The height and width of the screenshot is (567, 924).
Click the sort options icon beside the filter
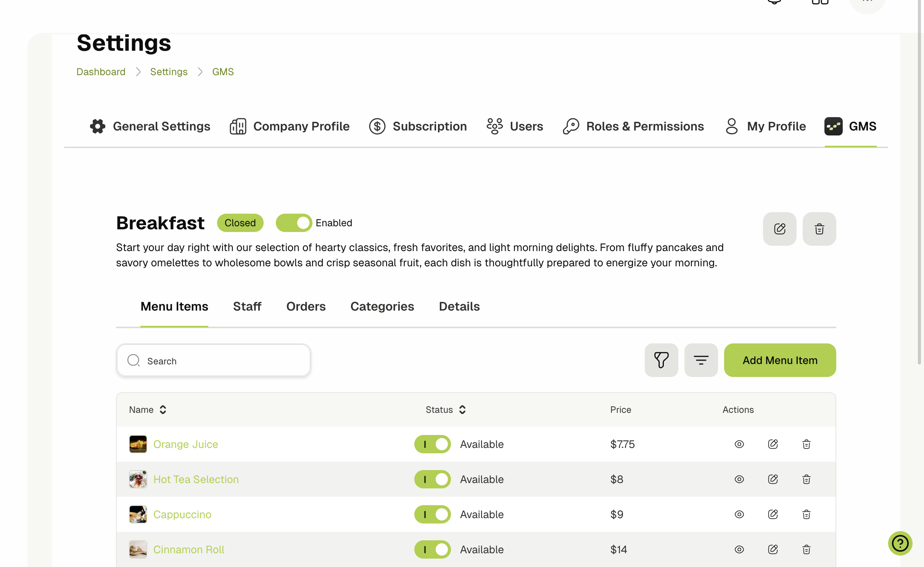(701, 360)
